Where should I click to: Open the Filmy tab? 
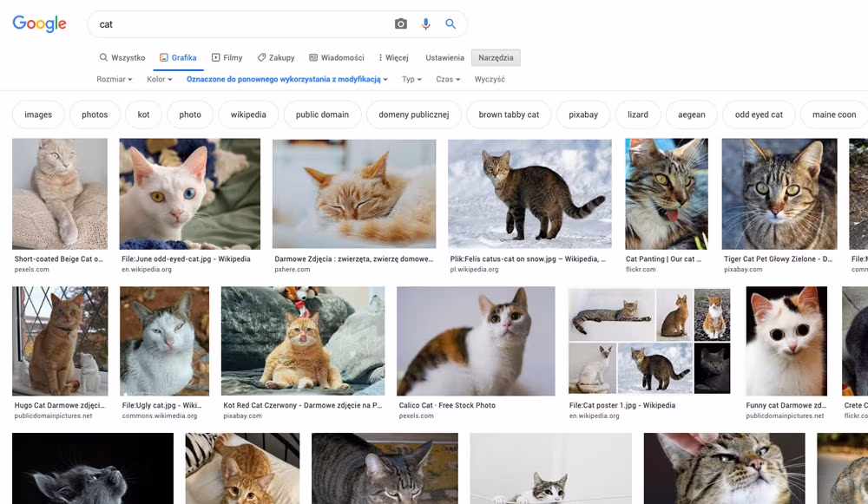(x=227, y=57)
